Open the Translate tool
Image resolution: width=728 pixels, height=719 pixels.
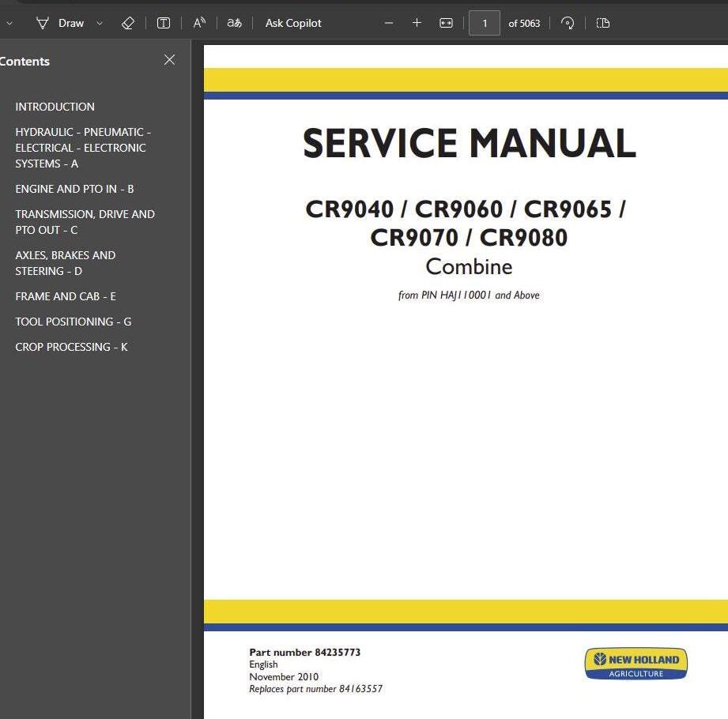[x=235, y=23]
